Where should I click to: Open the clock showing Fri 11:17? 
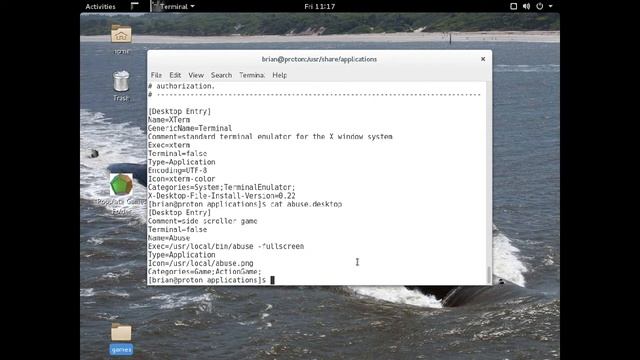pyautogui.click(x=320, y=6)
